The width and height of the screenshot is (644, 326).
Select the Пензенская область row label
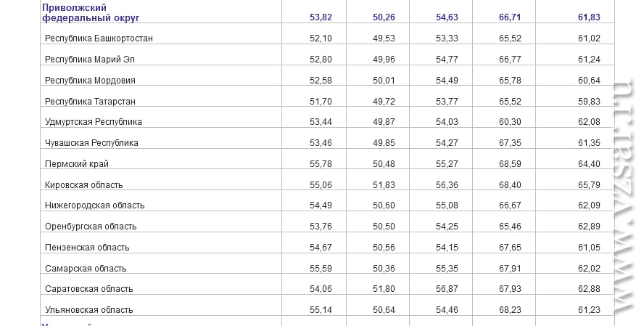(87, 247)
